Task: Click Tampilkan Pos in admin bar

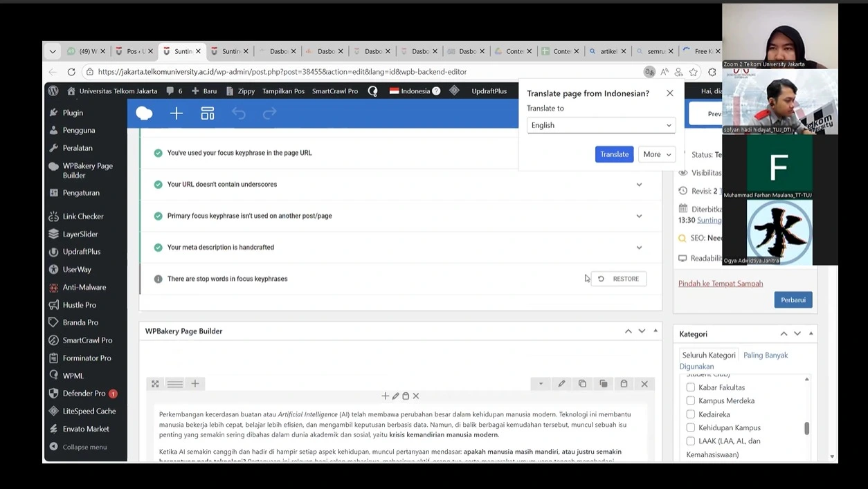Action: click(283, 91)
